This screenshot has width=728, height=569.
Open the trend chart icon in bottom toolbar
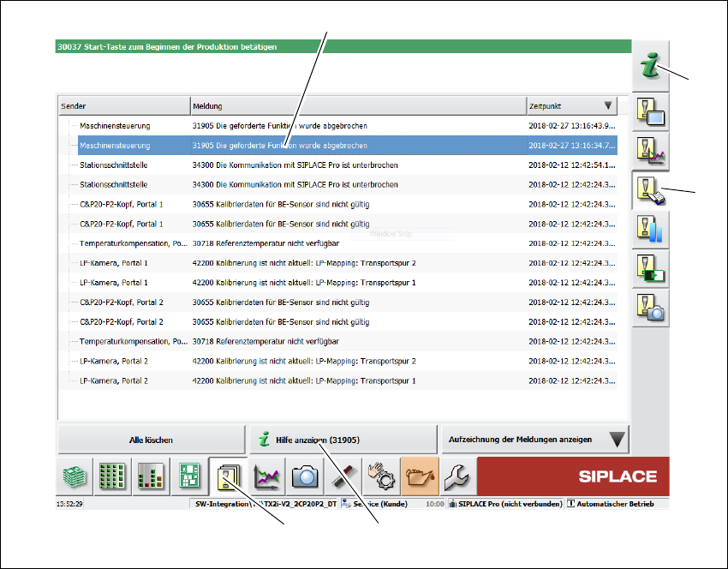(x=266, y=476)
